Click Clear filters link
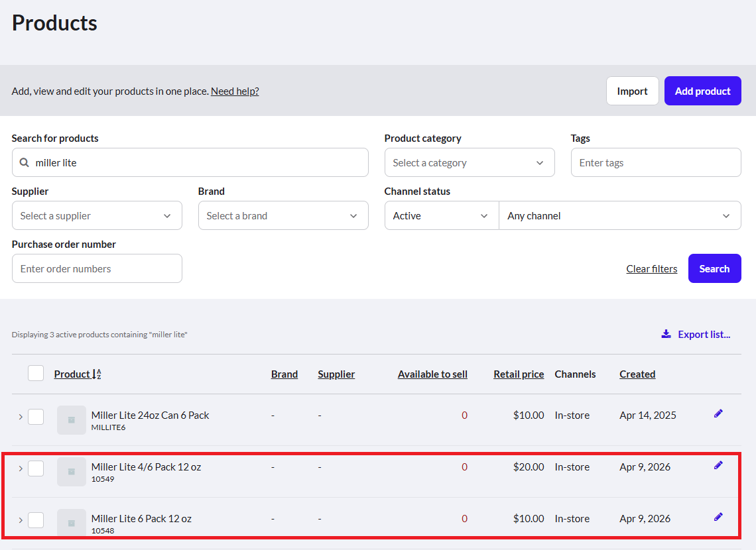Image resolution: width=756 pixels, height=550 pixels. (x=651, y=269)
